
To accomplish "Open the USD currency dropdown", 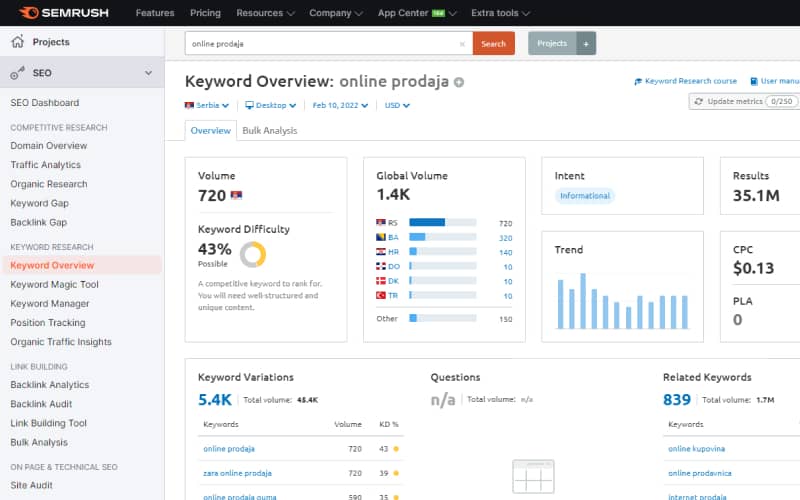I will [397, 105].
